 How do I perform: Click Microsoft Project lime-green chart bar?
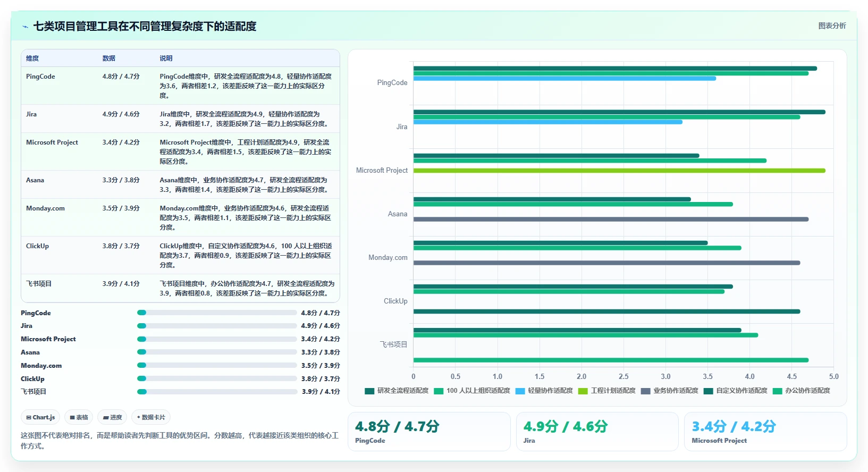coord(619,171)
